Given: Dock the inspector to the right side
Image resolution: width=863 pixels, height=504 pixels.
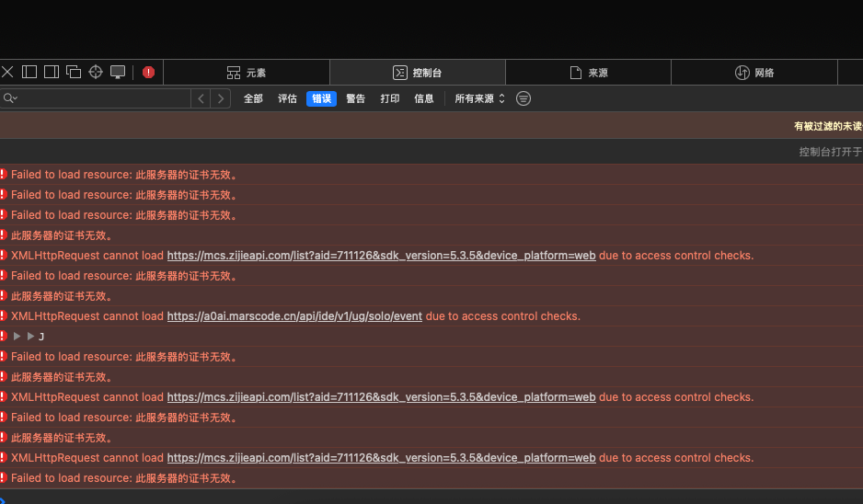Looking at the screenshot, I should (52, 72).
